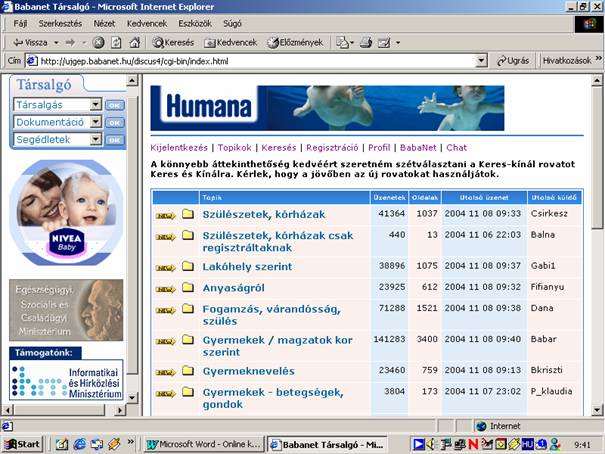Click the Print toolbar icon
The height and width of the screenshot is (454, 605).
(x=366, y=43)
